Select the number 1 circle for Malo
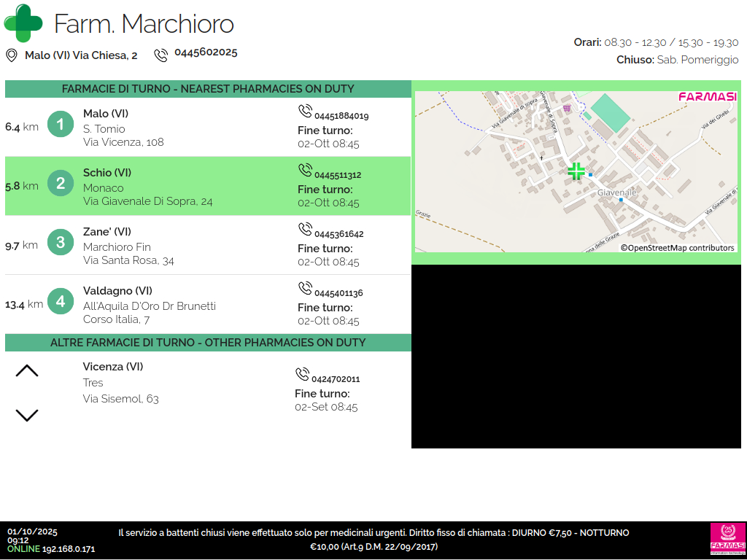 [61, 125]
